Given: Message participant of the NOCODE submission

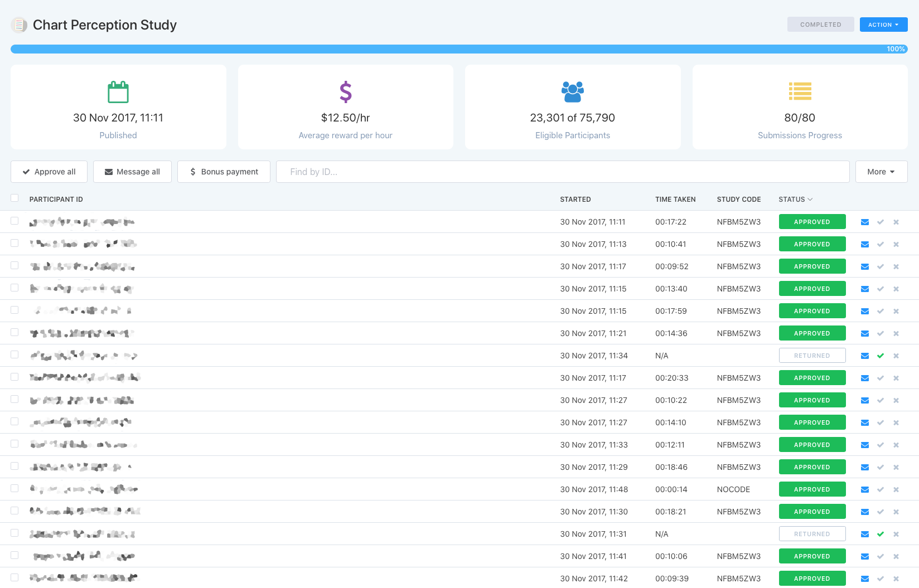Looking at the screenshot, I should (x=865, y=489).
